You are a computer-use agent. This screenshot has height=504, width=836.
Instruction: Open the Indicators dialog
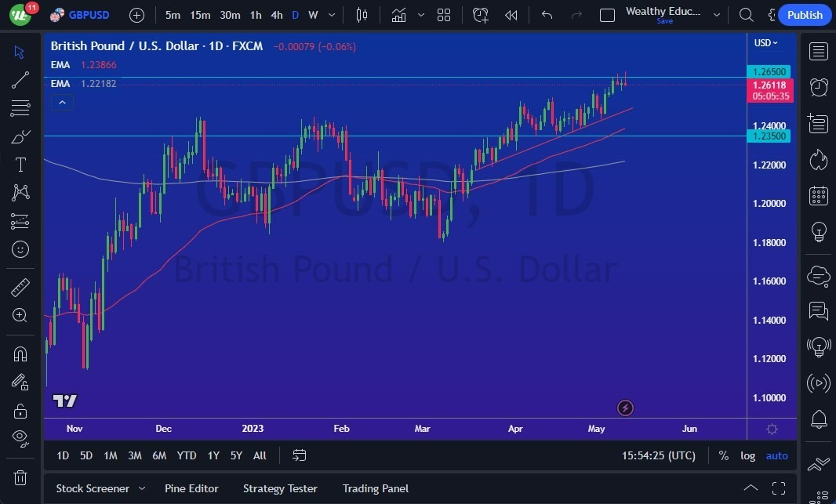(x=398, y=14)
